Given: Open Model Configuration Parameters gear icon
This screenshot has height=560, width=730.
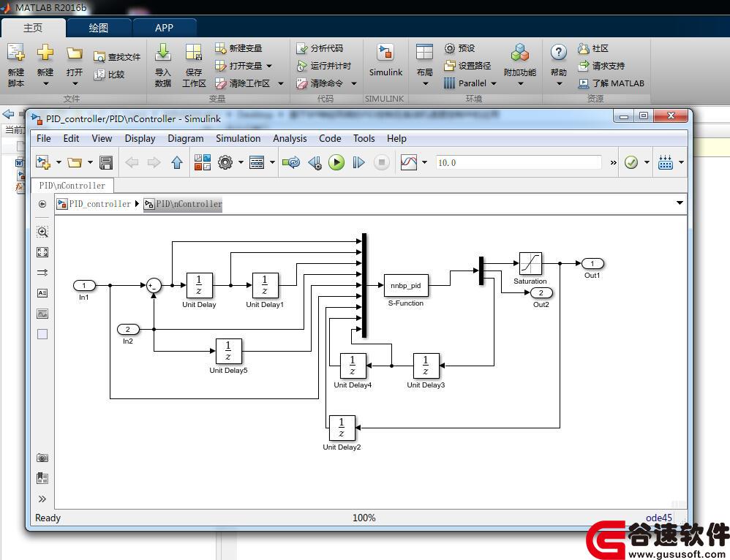Looking at the screenshot, I should coord(225,162).
